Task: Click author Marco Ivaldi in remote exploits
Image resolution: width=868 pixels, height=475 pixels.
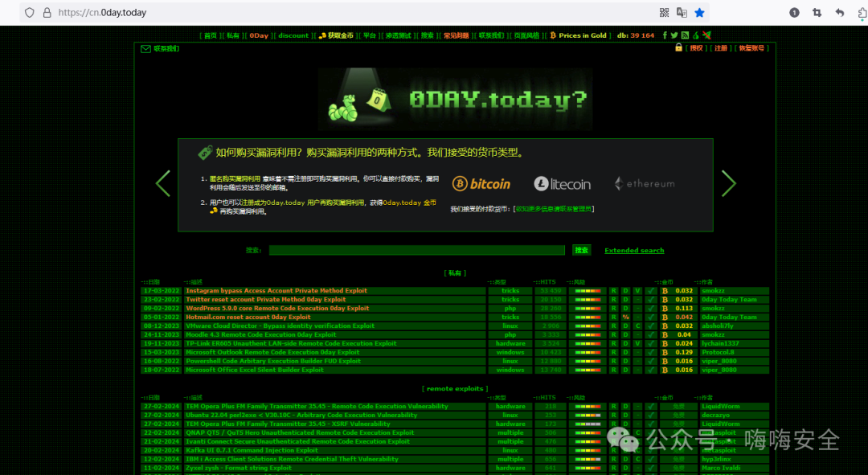Action: coord(721,469)
